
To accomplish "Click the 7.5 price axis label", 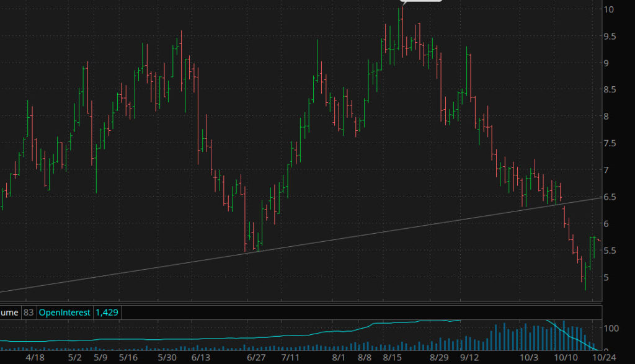I will click(610, 143).
